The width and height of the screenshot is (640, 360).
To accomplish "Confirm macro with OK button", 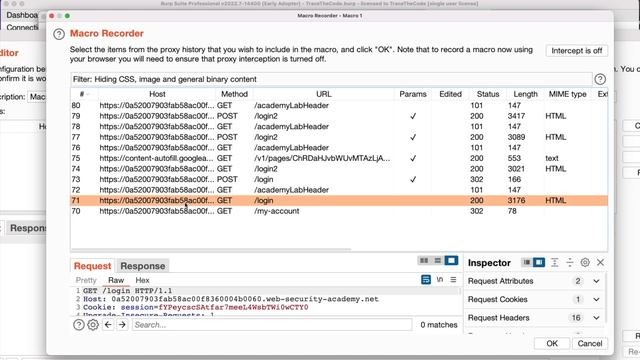I will [552, 344].
